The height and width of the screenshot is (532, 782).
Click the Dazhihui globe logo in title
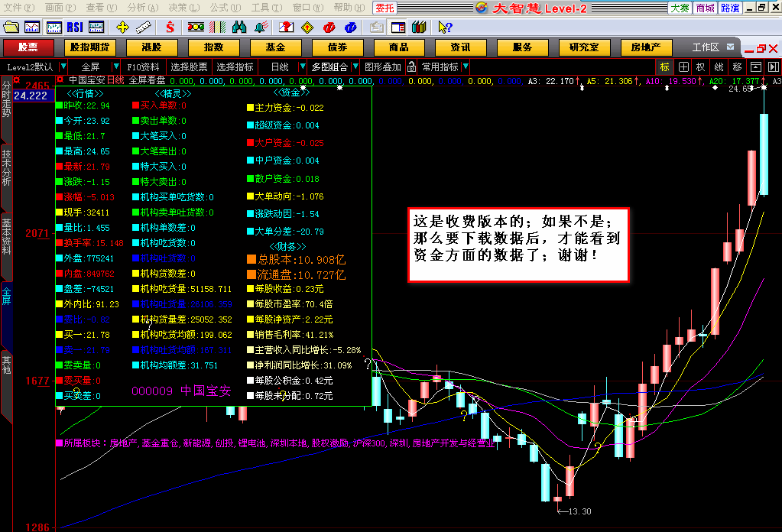pyautogui.click(x=482, y=8)
